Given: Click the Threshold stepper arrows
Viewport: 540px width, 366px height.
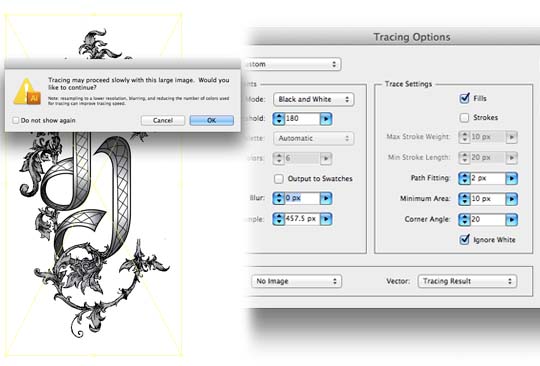Looking at the screenshot, I should pyautogui.click(x=279, y=119).
